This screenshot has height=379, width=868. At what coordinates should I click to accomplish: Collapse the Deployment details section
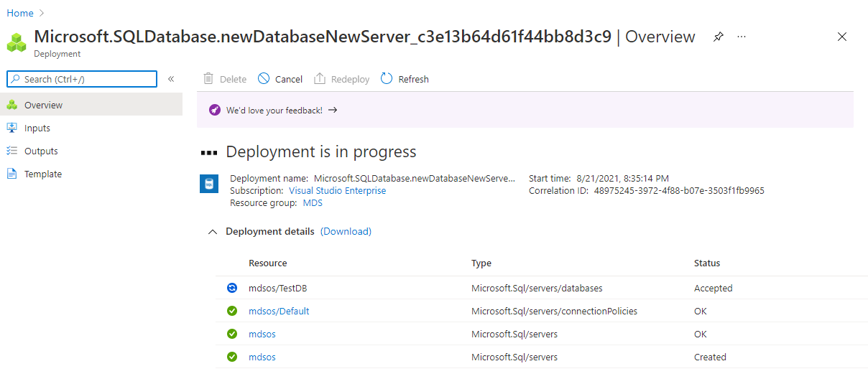coord(212,232)
